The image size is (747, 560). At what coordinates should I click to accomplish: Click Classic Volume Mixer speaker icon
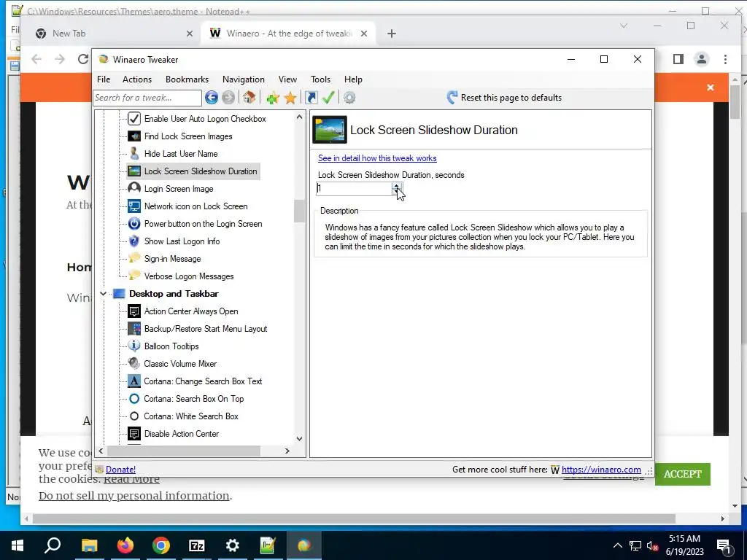click(x=134, y=363)
